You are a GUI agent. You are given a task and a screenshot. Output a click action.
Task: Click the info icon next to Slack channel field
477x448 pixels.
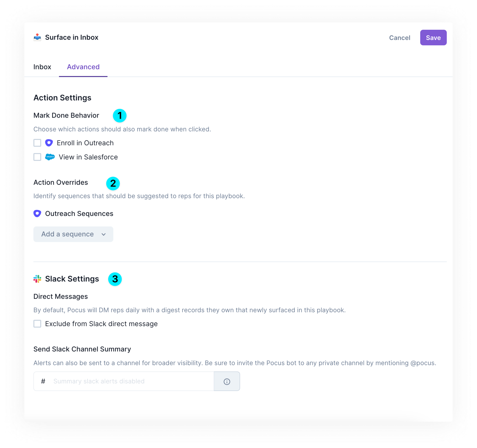point(227,382)
